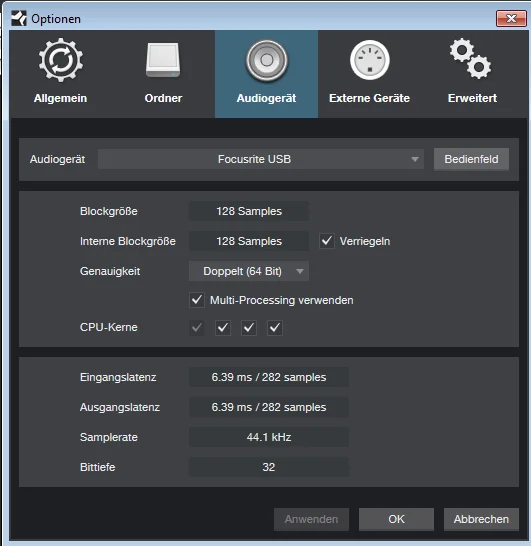The image size is (531, 546).
Task: Open the Genauigkeit Doppelt (64 Bit) dropdown
Action: tap(249, 271)
